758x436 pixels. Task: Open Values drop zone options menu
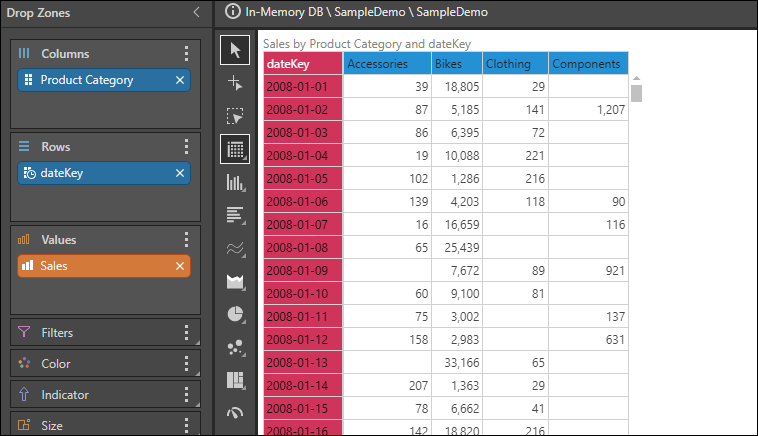[x=186, y=240]
